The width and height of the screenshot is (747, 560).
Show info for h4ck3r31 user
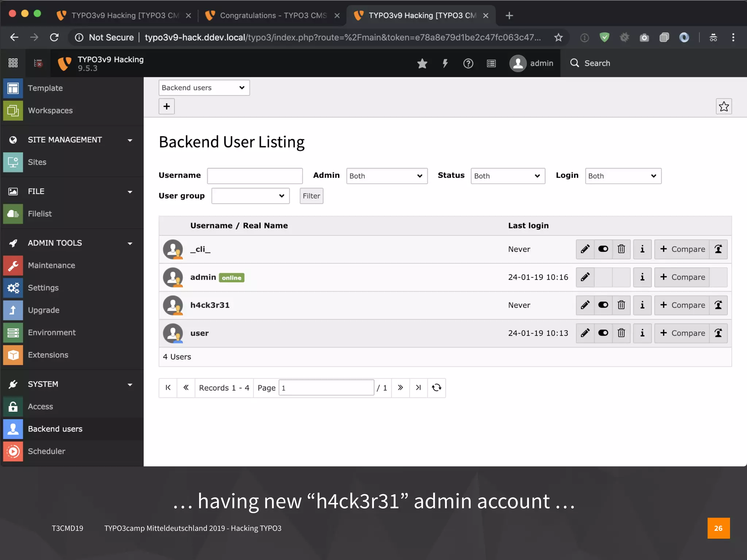642,305
